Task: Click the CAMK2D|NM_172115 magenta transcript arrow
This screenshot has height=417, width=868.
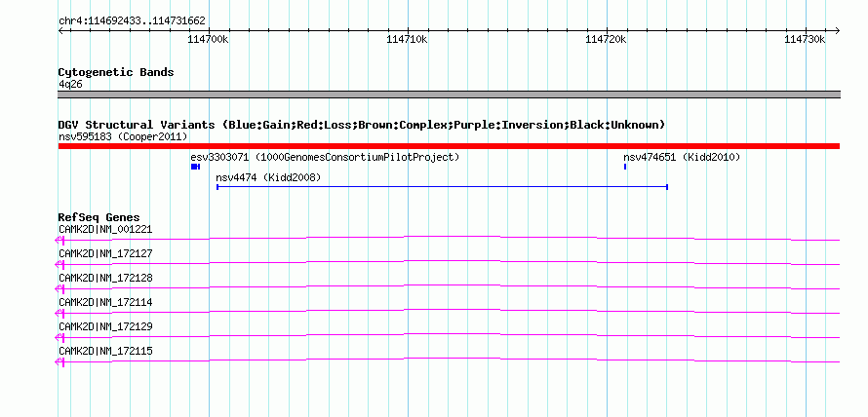Action: click(x=60, y=361)
